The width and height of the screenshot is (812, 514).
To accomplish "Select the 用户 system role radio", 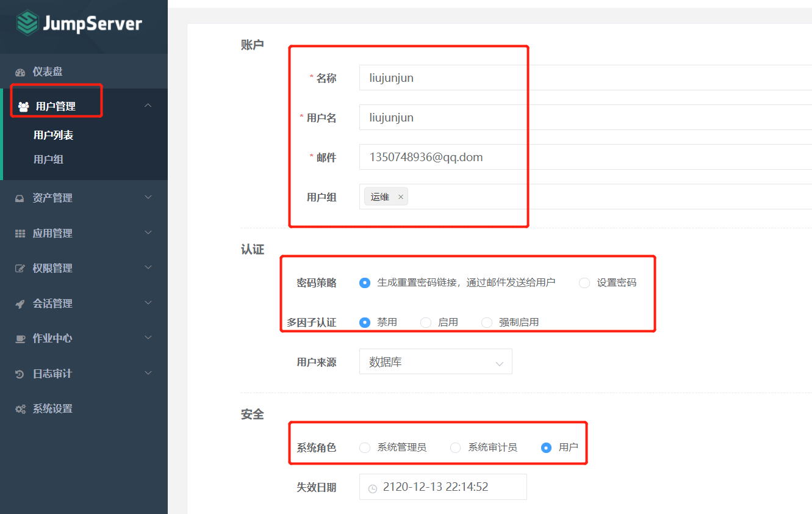I will 547,447.
